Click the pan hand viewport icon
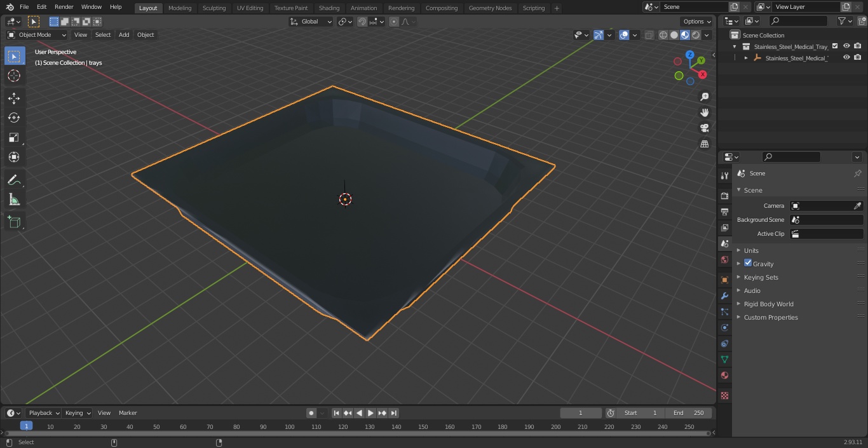Image resolution: width=868 pixels, height=448 pixels. (x=704, y=112)
